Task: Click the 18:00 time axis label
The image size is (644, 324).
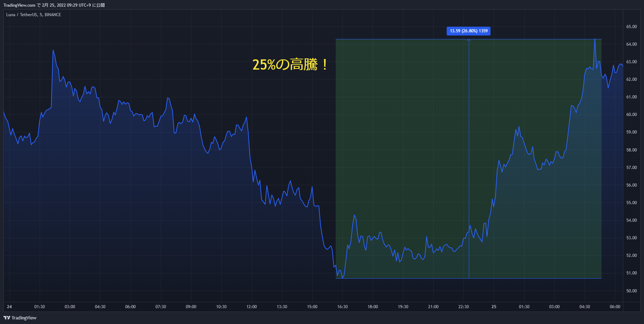Action: point(373,307)
